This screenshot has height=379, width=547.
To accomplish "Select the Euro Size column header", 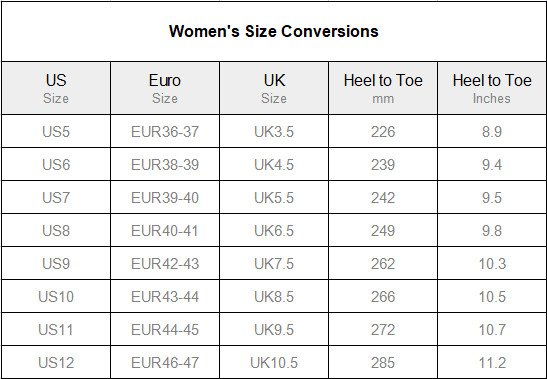I will pos(165,88).
